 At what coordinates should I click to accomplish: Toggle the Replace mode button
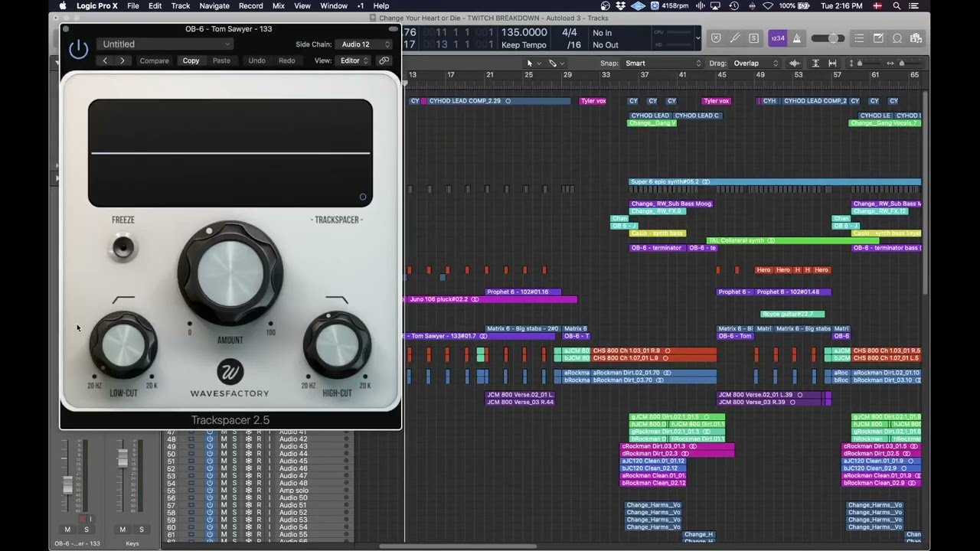click(716, 38)
